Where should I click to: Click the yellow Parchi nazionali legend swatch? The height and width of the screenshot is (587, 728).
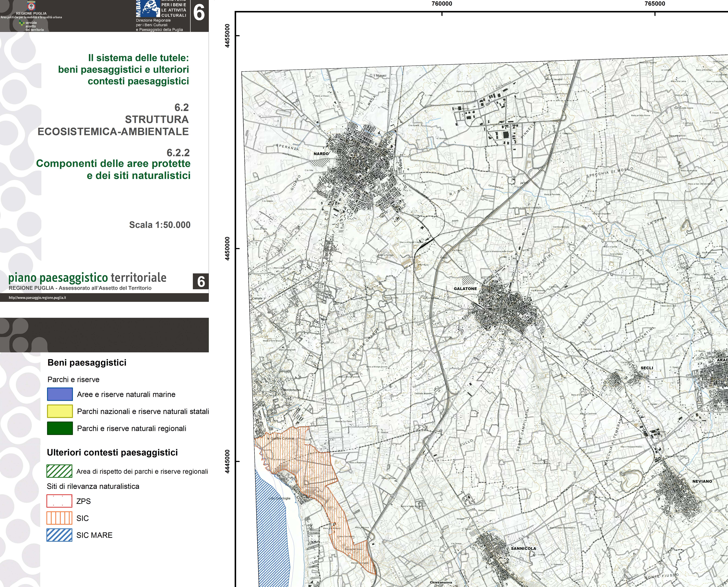pyautogui.click(x=60, y=411)
